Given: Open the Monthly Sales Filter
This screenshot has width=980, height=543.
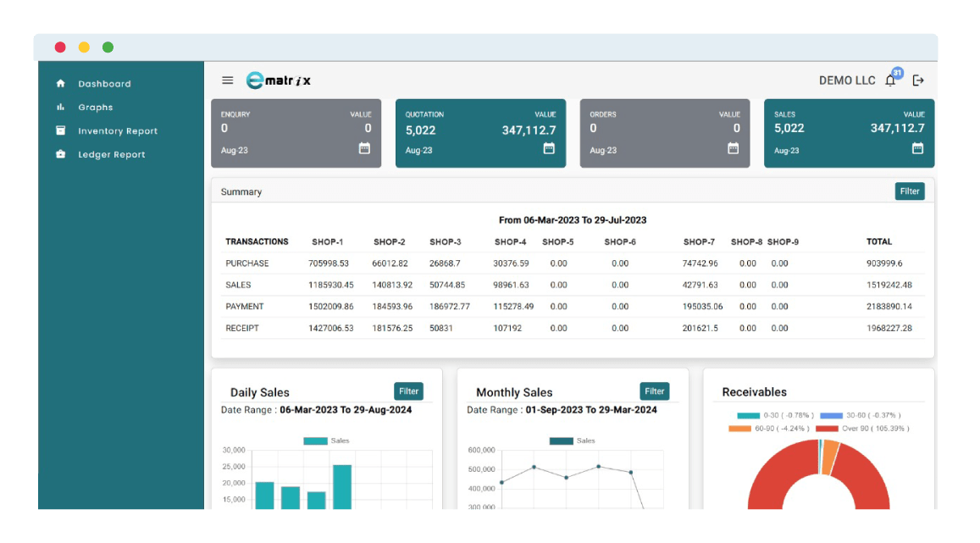Looking at the screenshot, I should pyautogui.click(x=654, y=391).
